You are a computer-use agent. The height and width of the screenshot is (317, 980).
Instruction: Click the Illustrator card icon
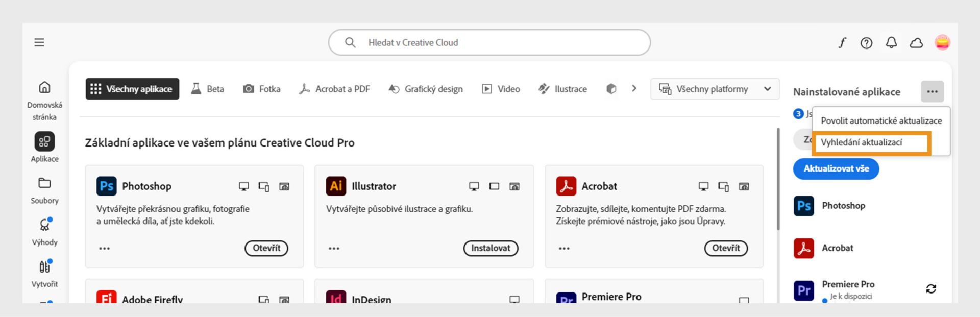click(336, 186)
